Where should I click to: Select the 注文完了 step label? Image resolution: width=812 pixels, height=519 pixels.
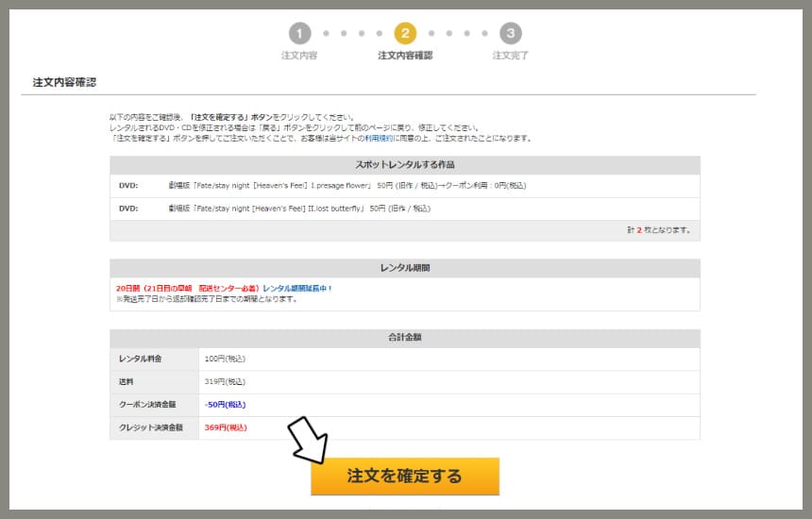[x=510, y=56]
